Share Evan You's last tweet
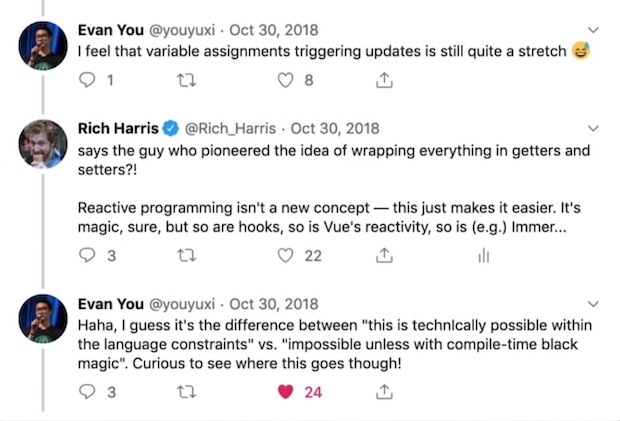This screenshot has width=620, height=421. [x=384, y=392]
